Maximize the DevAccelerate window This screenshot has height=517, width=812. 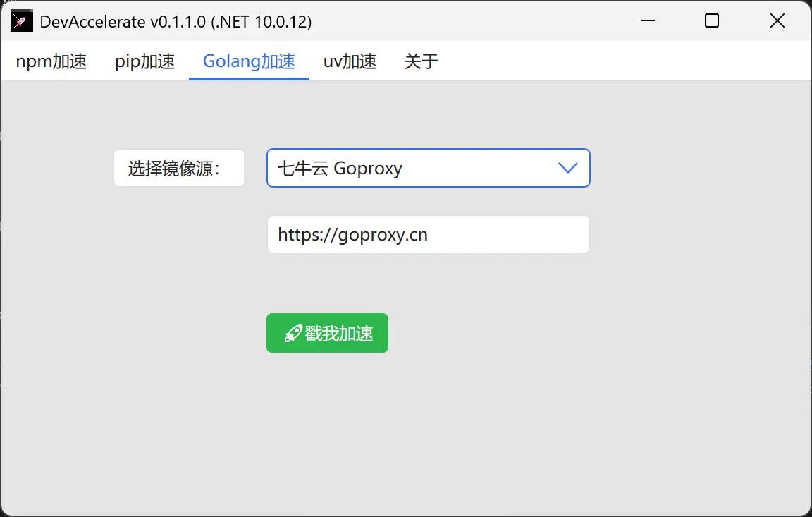[712, 20]
